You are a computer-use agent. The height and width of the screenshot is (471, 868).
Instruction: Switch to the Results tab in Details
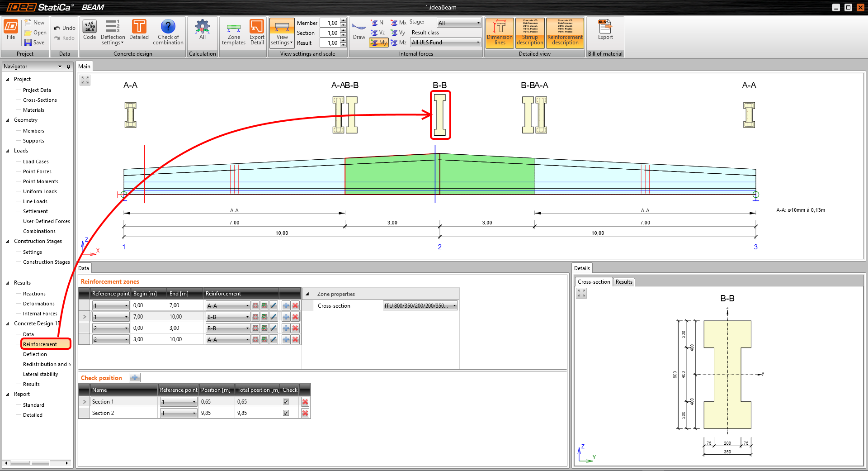[x=624, y=282]
